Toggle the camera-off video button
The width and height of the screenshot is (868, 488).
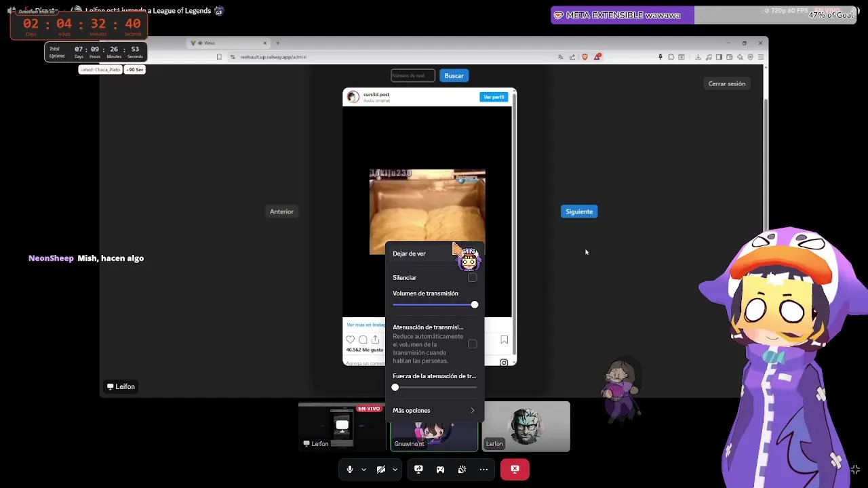click(381, 469)
